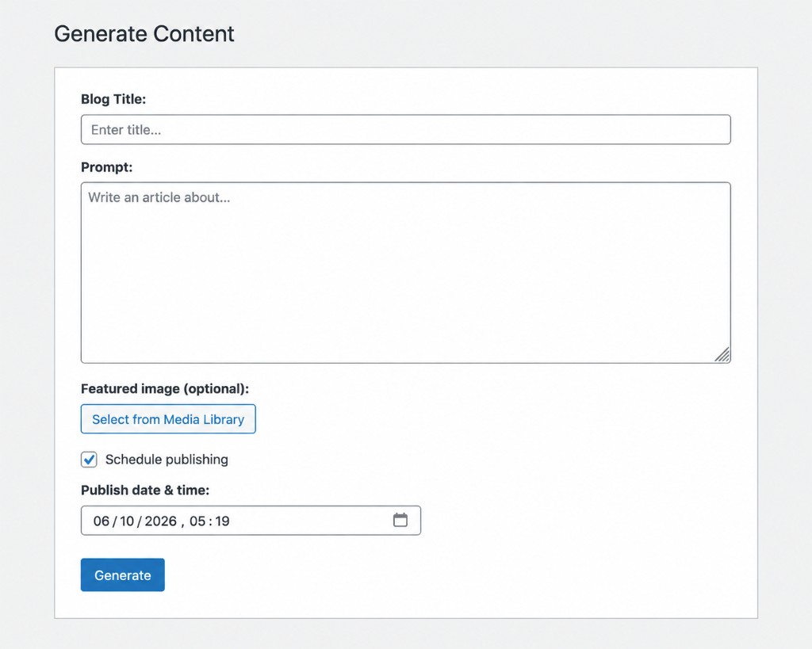Click the Prompt textarea resize handle
812x649 pixels.
click(722, 354)
